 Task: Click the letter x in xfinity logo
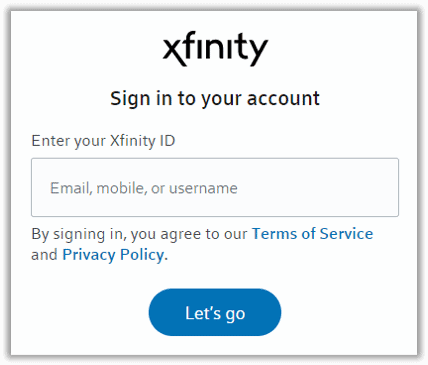(174, 53)
